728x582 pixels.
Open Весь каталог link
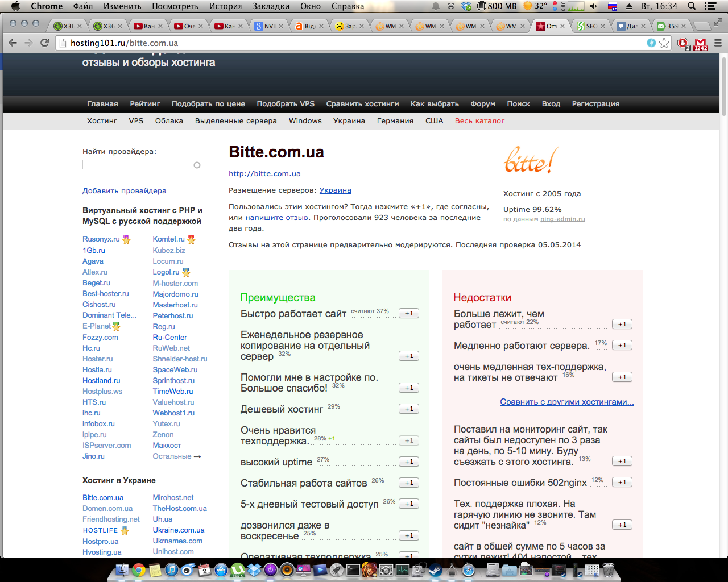click(x=479, y=120)
